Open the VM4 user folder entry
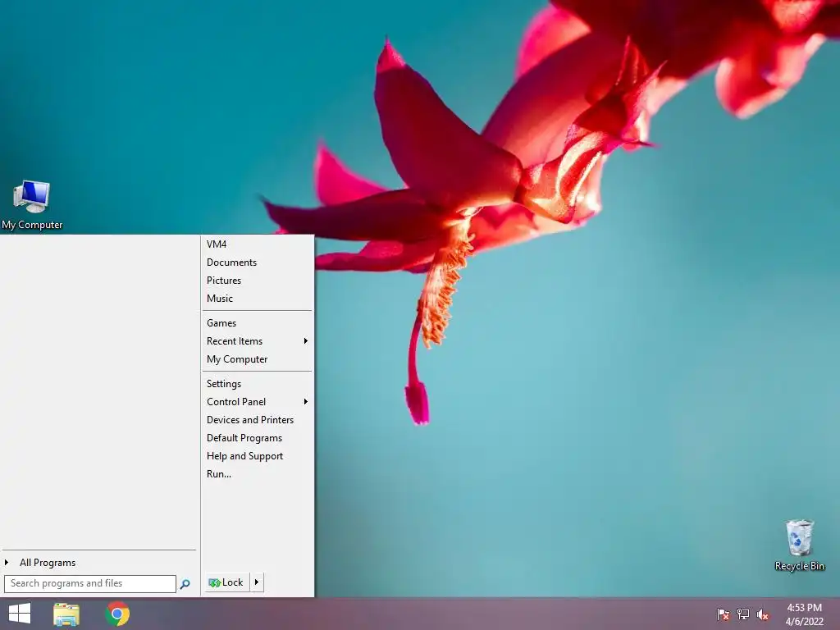The image size is (840, 630). click(257, 244)
